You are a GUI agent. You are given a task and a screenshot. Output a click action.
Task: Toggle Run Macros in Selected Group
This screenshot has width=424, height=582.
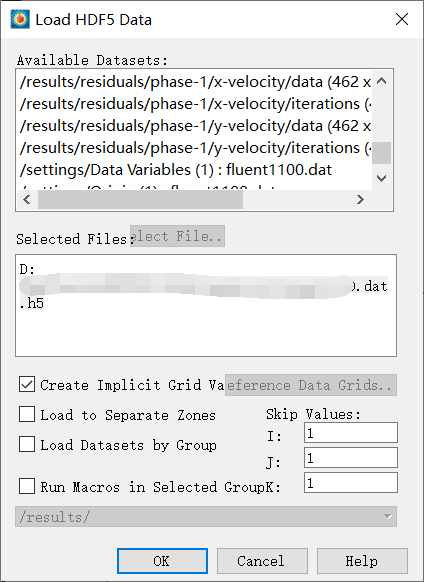[27, 486]
